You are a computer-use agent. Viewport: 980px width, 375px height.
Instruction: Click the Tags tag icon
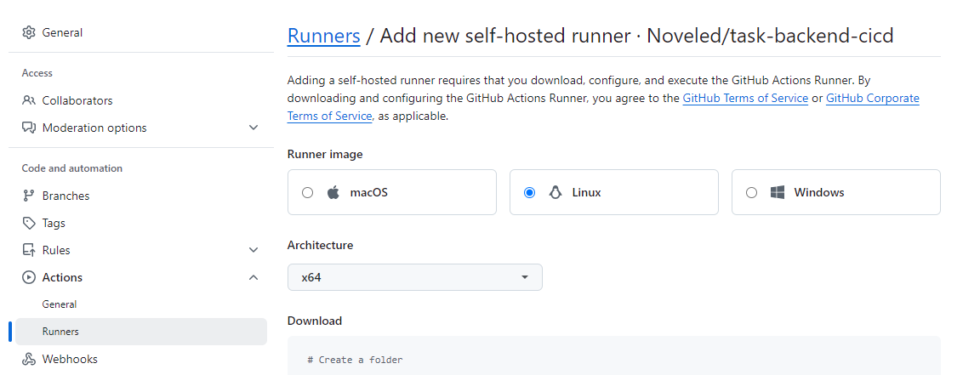pos(28,223)
